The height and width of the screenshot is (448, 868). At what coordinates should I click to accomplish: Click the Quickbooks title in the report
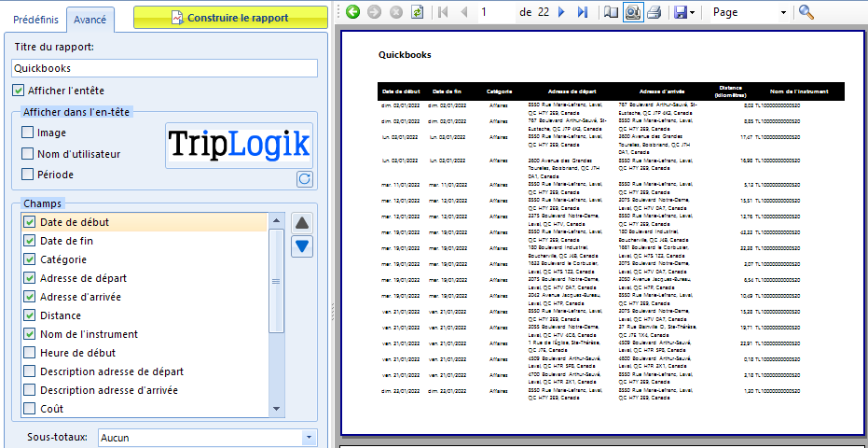[405, 55]
